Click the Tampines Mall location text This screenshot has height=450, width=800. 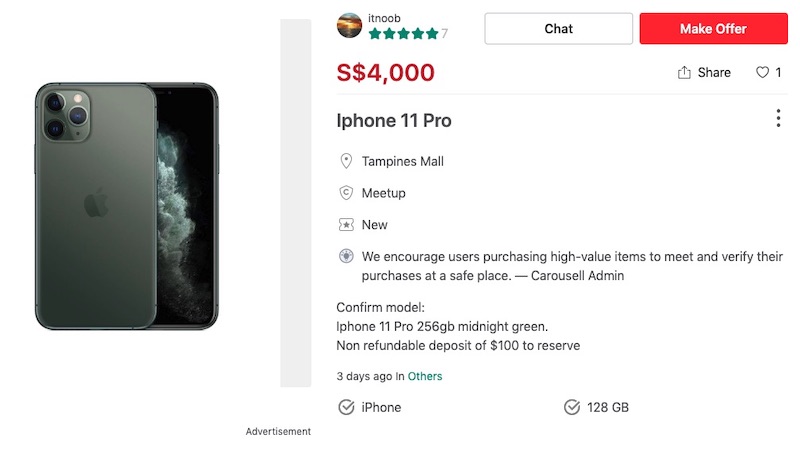coord(403,161)
